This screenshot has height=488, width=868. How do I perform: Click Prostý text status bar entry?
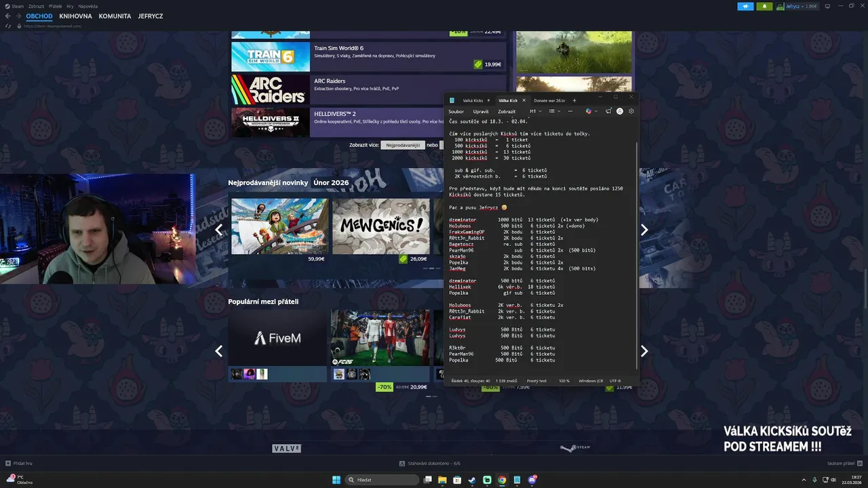[x=536, y=381]
